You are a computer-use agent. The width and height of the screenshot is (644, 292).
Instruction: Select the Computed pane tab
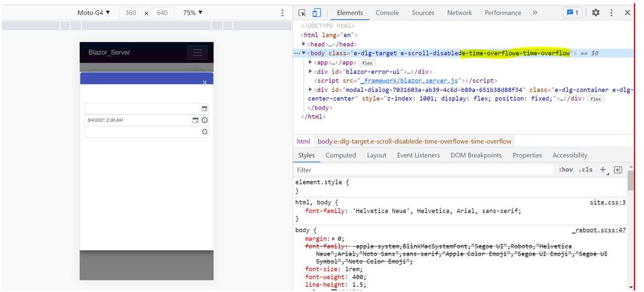pos(341,155)
